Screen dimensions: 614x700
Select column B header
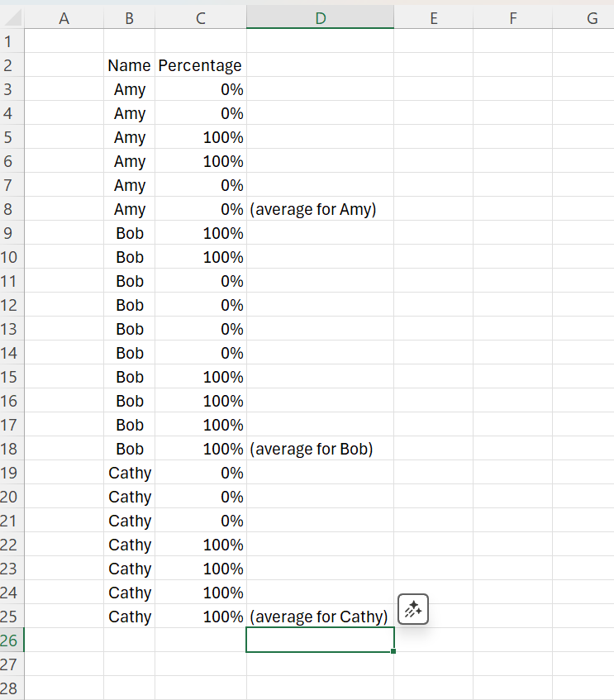point(129,18)
